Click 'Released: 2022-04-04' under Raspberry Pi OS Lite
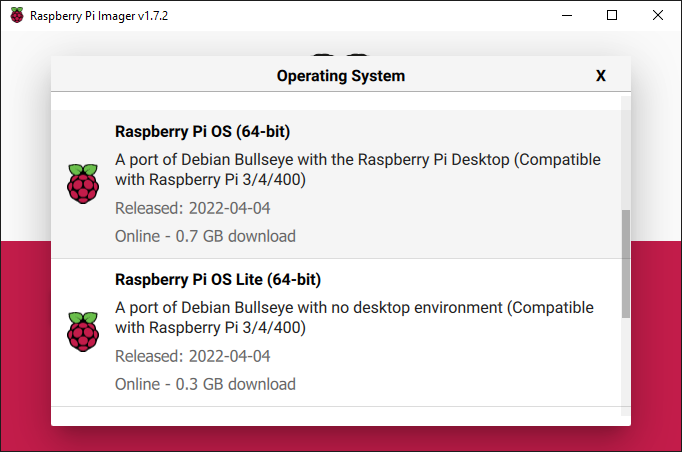682x452 pixels. (192, 356)
